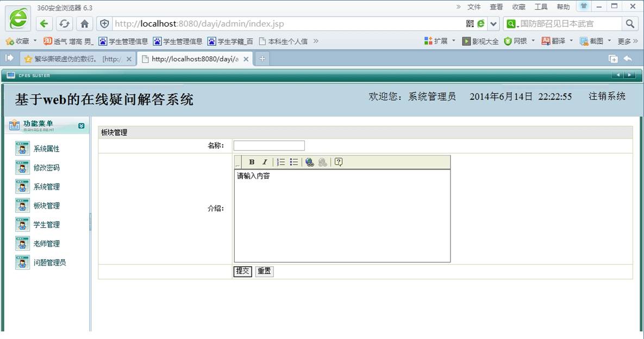Click inside the 名称 input field

pyautogui.click(x=268, y=145)
